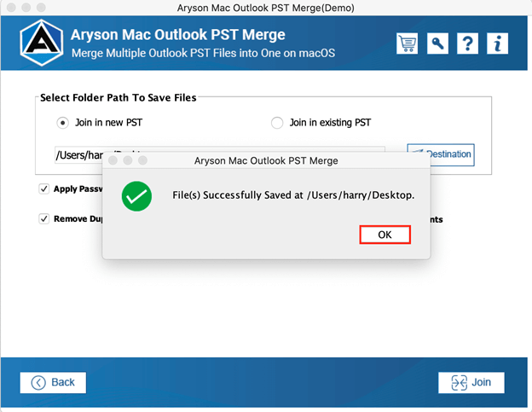Click the Aryson logo in header
532x412 pixels.
(42, 43)
